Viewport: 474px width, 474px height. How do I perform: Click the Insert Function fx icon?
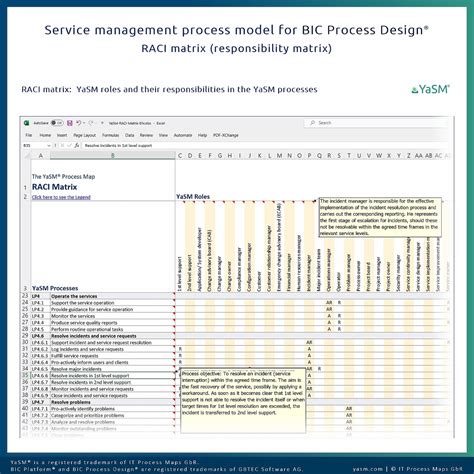77,146
